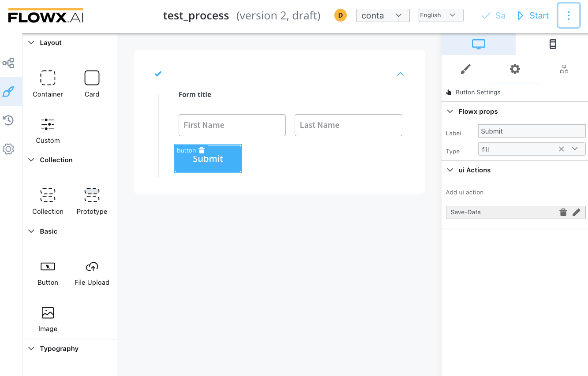
Task: Open the three-dot more options menu
Action: pyautogui.click(x=568, y=15)
